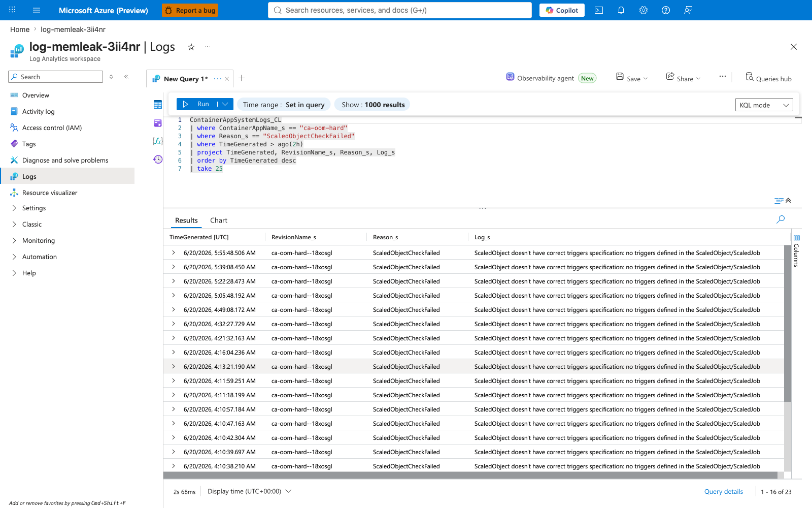Open the Display time UTC dropdown
812x508 pixels.
[x=249, y=491]
